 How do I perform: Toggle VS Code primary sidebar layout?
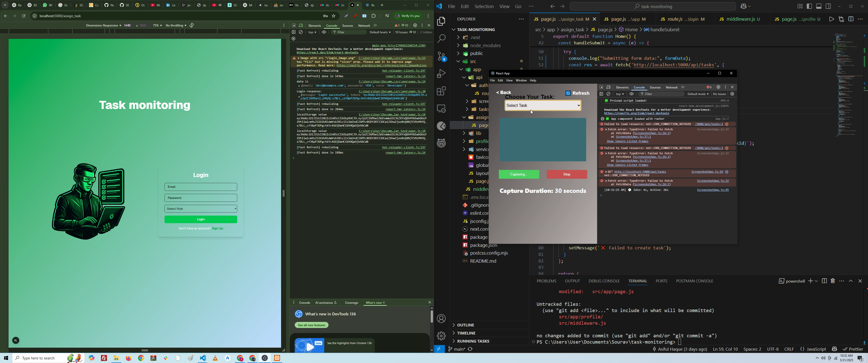(809, 6)
